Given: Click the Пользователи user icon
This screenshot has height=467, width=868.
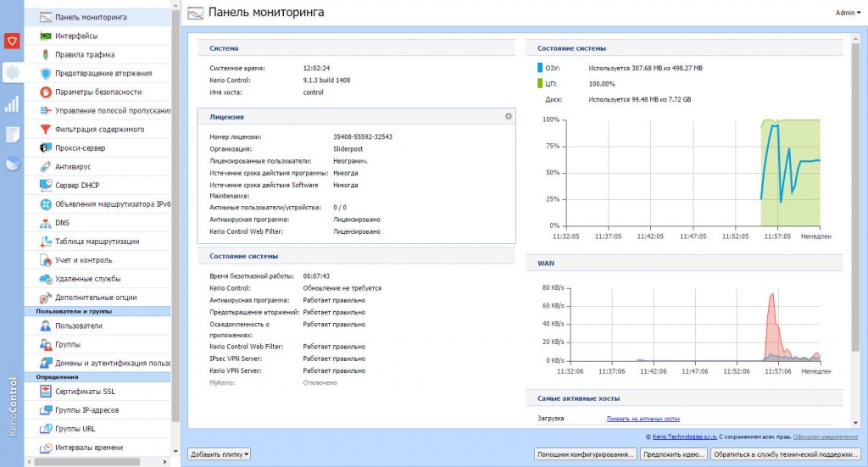Looking at the screenshot, I should point(46,326).
